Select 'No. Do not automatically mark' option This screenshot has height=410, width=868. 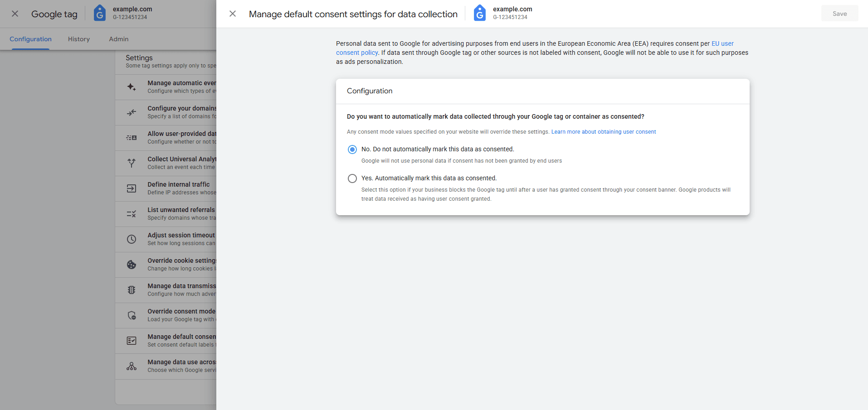(352, 149)
